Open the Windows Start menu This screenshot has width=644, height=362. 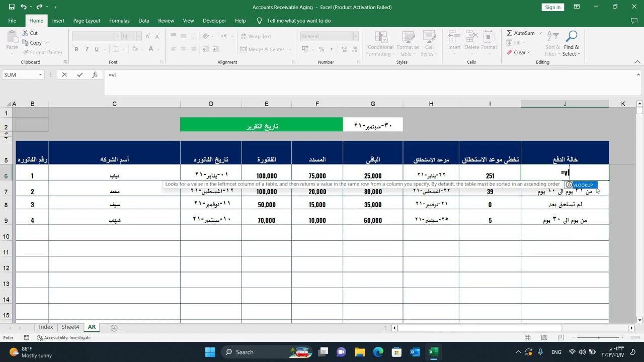point(210,352)
